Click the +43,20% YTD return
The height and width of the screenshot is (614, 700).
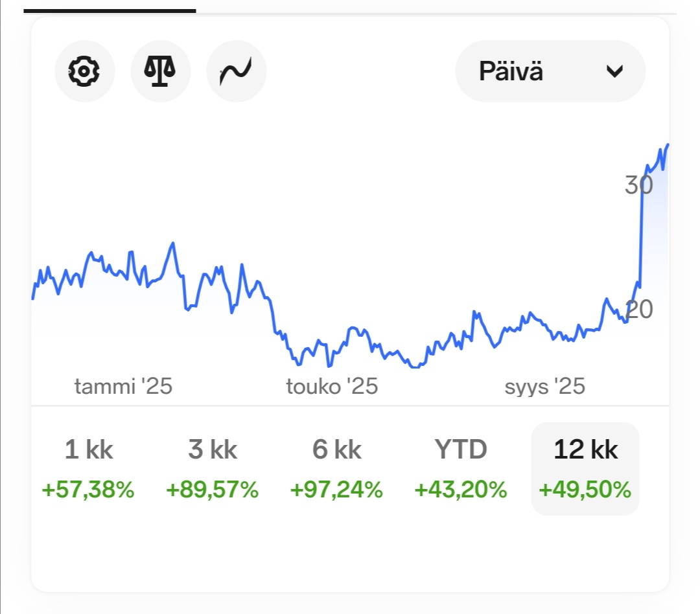(461, 490)
